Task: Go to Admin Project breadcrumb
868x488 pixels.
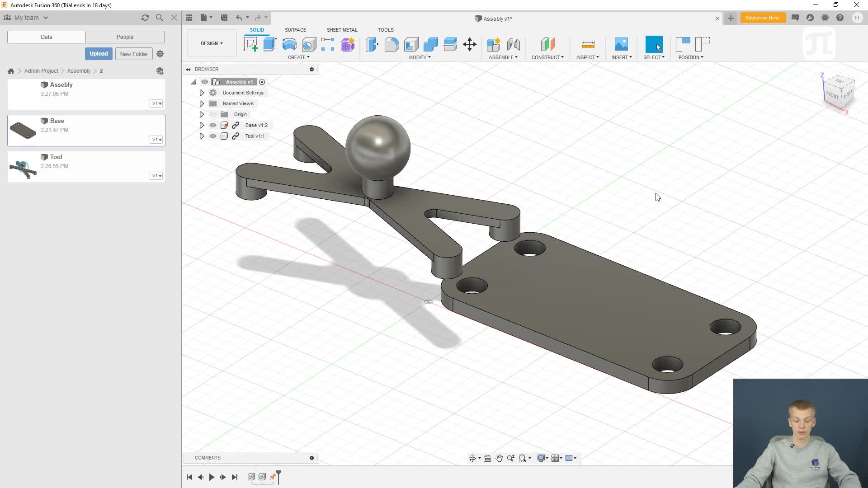Action: [x=41, y=71]
